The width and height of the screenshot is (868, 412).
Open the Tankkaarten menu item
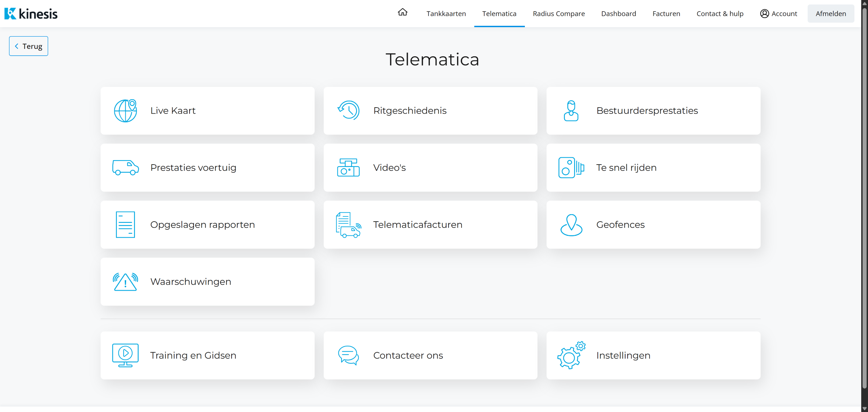446,14
